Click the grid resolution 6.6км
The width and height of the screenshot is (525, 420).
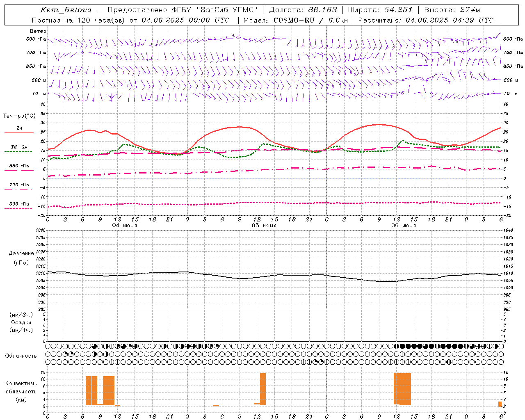pos(338,20)
